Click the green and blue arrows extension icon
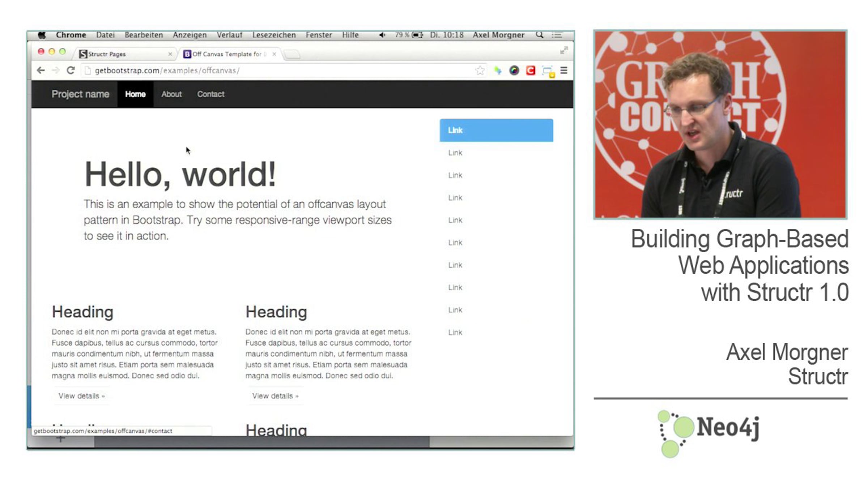Viewport: 868px width, 488px height. click(x=498, y=70)
